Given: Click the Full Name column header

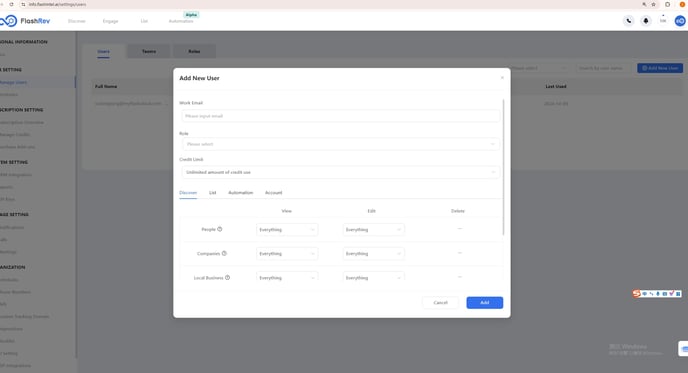Looking at the screenshot, I should [106, 86].
